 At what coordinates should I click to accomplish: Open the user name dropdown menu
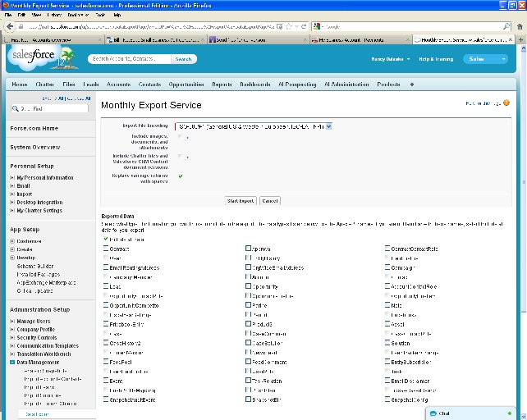click(x=391, y=59)
